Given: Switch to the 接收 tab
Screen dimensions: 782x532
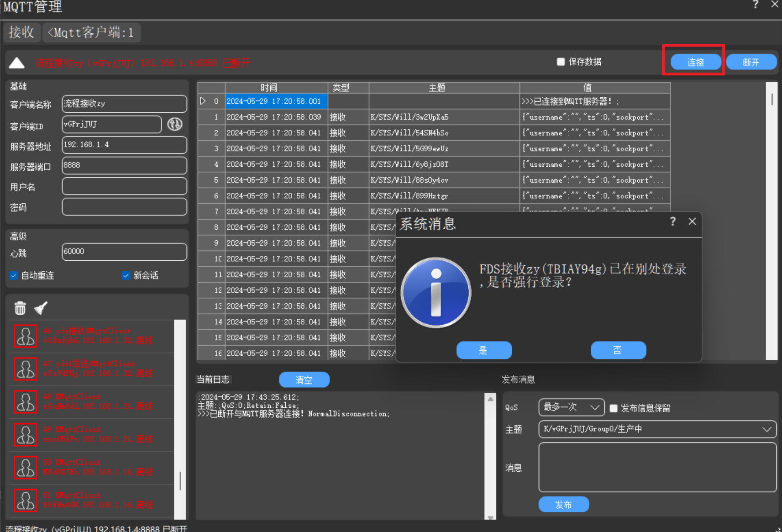Looking at the screenshot, I should click(x=21, y=32).
